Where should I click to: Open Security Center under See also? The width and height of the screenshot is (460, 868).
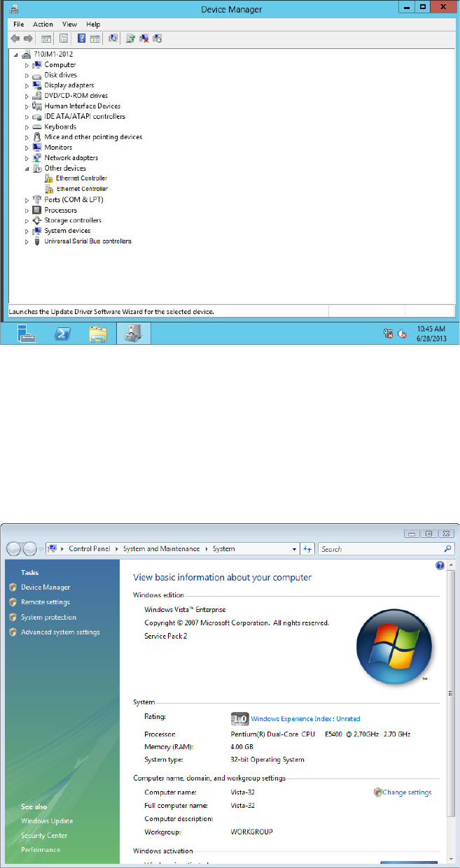pyautogui.click(x=44, y=836)
